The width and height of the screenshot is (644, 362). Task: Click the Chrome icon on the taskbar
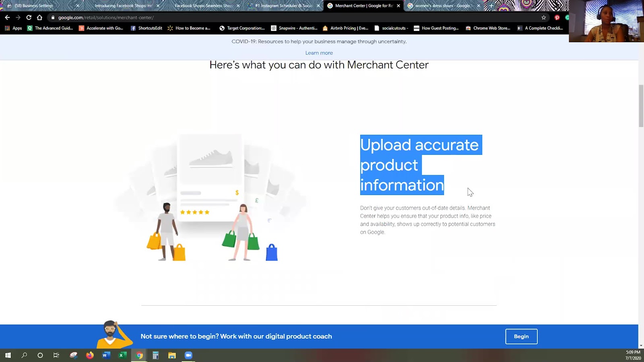click(139, 355)
